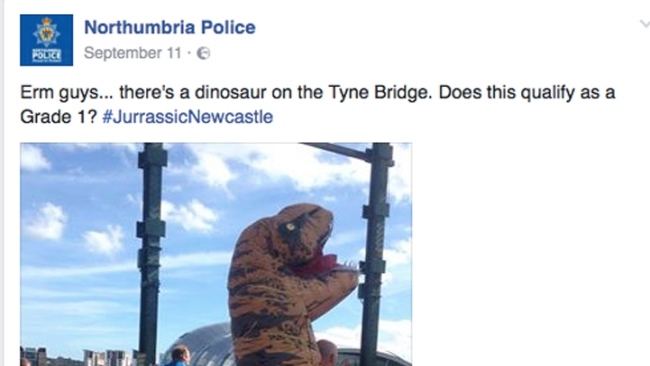The image size is (650, 366).
Task: Click the Northumbria Police page name
Action: [170, 27]
